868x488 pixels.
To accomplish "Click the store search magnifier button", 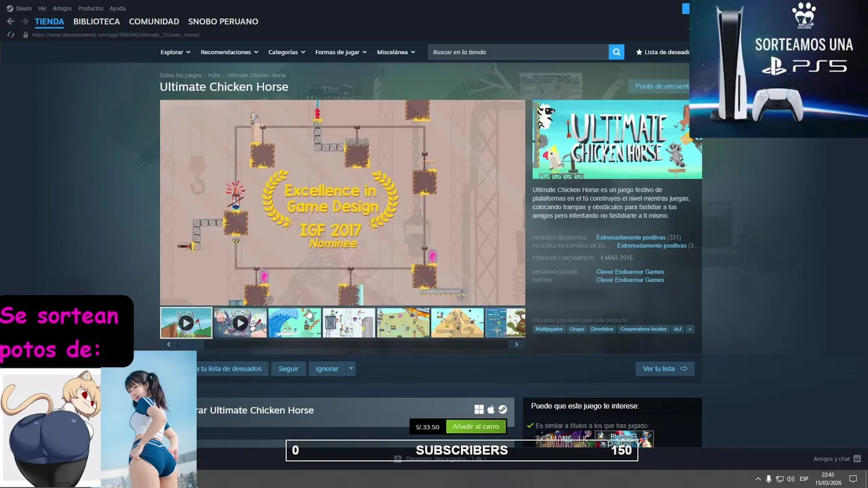I will point(616,52).
